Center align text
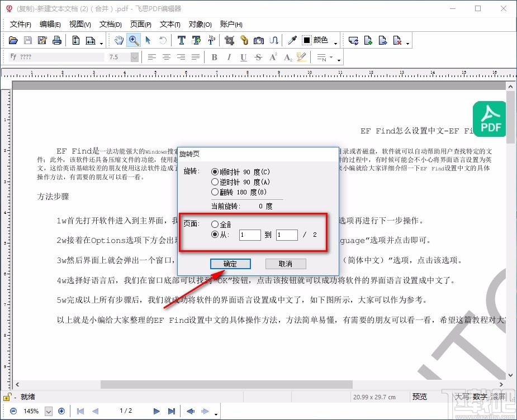517x420 pixels. coord(166,58)
